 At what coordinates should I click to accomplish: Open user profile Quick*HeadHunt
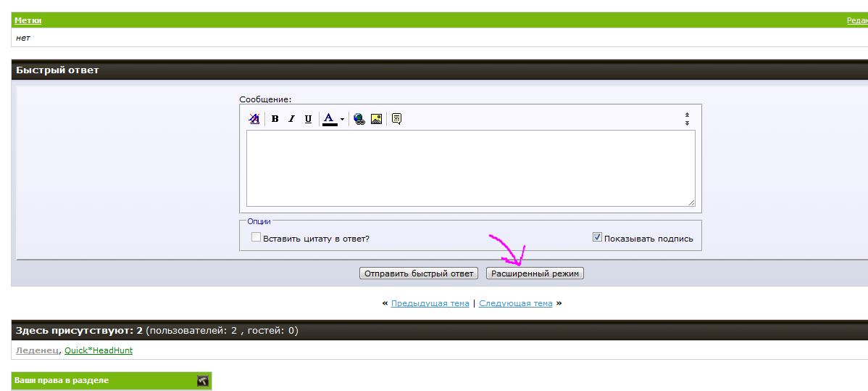click(x=99, y=350)
